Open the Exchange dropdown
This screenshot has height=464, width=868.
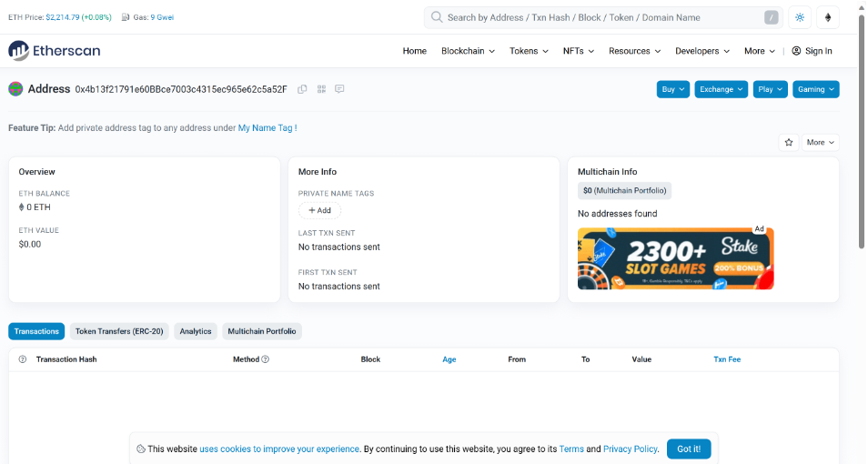[x=722, y=89]
